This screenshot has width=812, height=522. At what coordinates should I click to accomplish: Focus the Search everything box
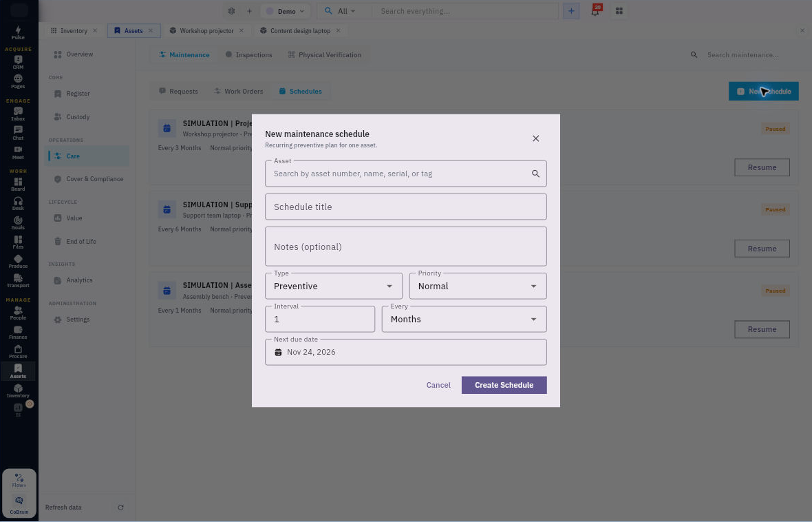pos(464,11)
